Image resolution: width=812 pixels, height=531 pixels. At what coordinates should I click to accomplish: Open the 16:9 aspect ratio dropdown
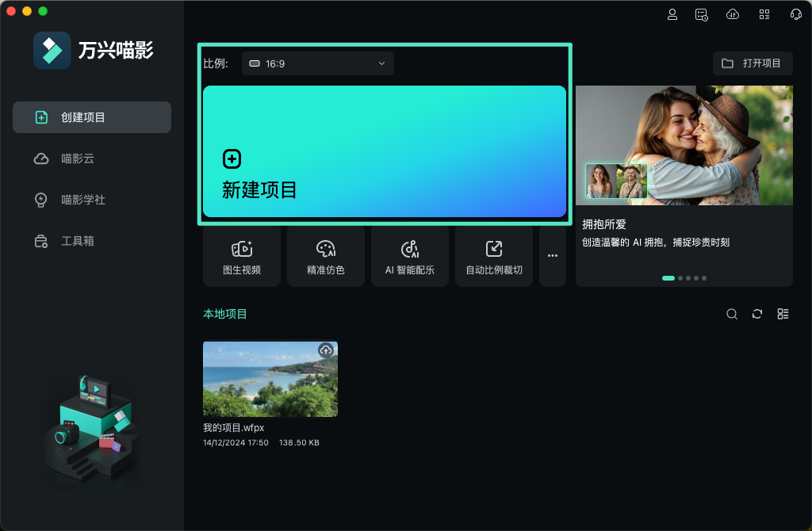click(x=317, y=63)
